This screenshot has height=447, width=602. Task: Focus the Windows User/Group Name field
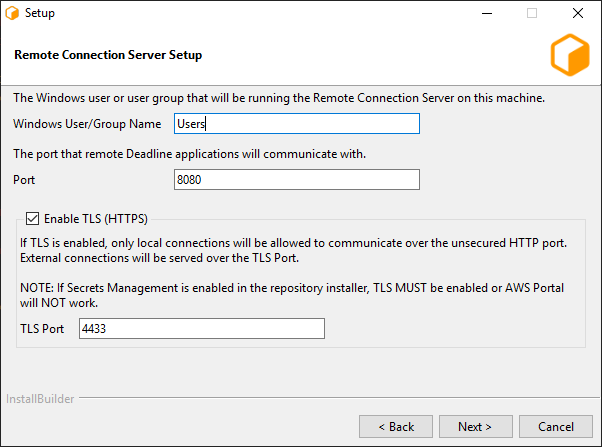tap(295, 124)
